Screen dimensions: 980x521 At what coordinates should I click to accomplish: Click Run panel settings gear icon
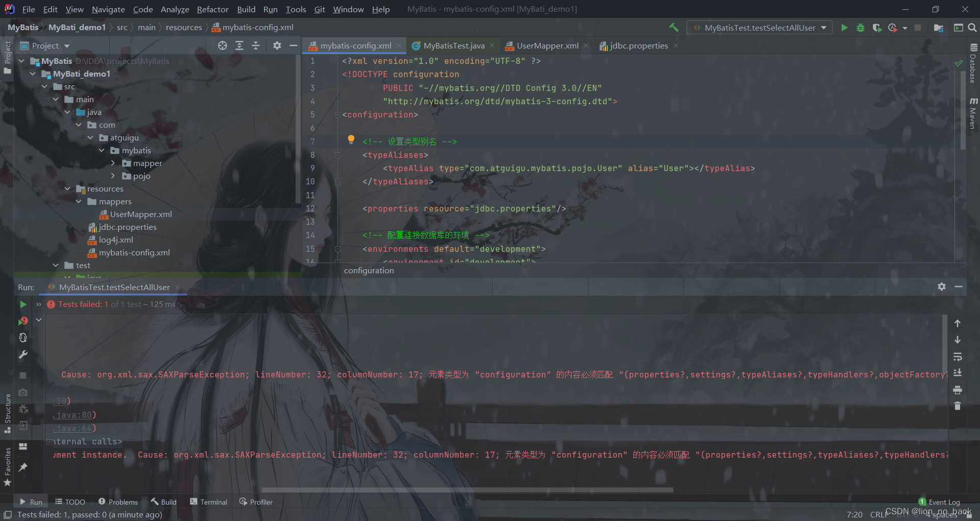tap(942, 287)
